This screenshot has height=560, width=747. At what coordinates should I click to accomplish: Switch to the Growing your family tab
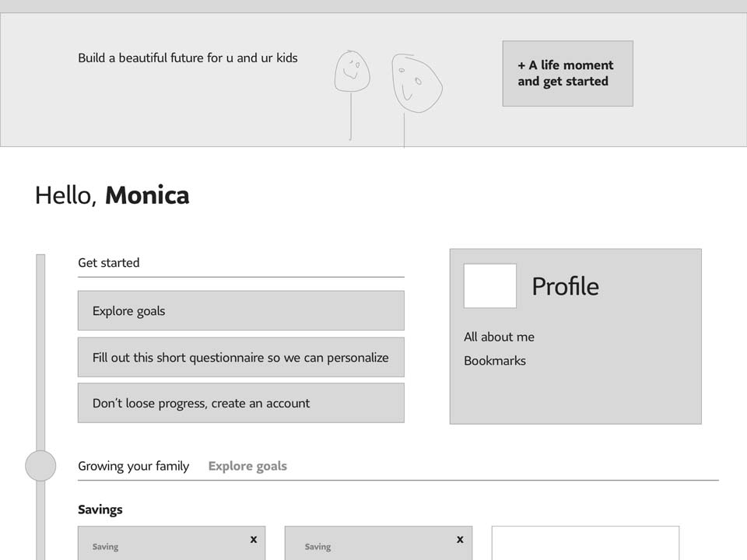point(133,466)
